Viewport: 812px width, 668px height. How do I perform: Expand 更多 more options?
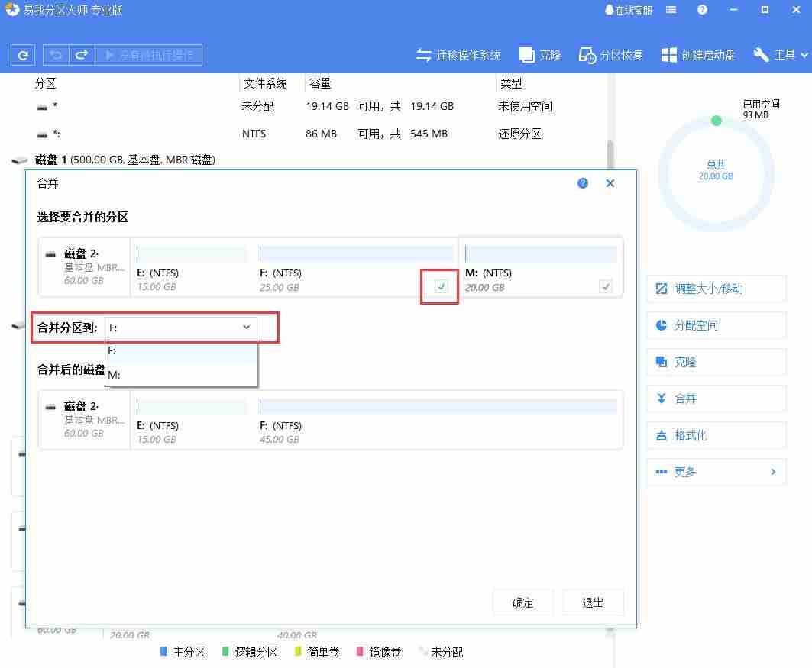coord(717,472)
